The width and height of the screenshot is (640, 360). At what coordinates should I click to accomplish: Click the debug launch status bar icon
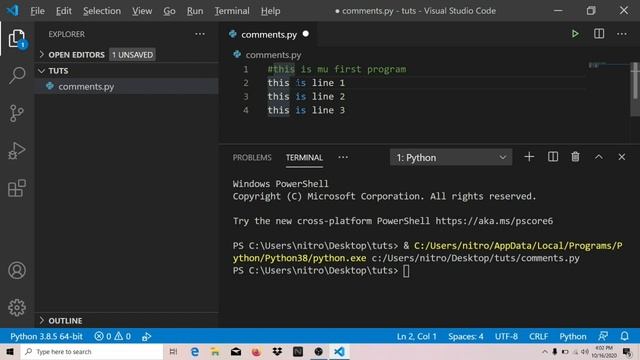coord(147,336)
